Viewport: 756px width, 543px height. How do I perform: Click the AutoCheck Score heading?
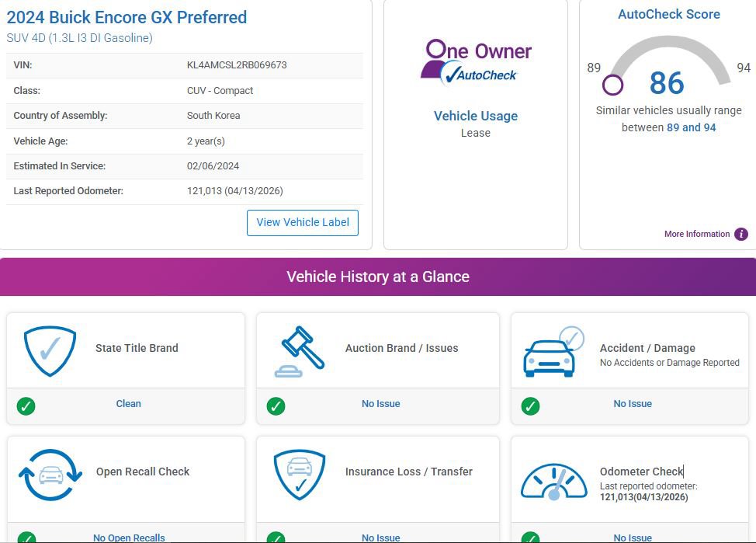point(669,15)
